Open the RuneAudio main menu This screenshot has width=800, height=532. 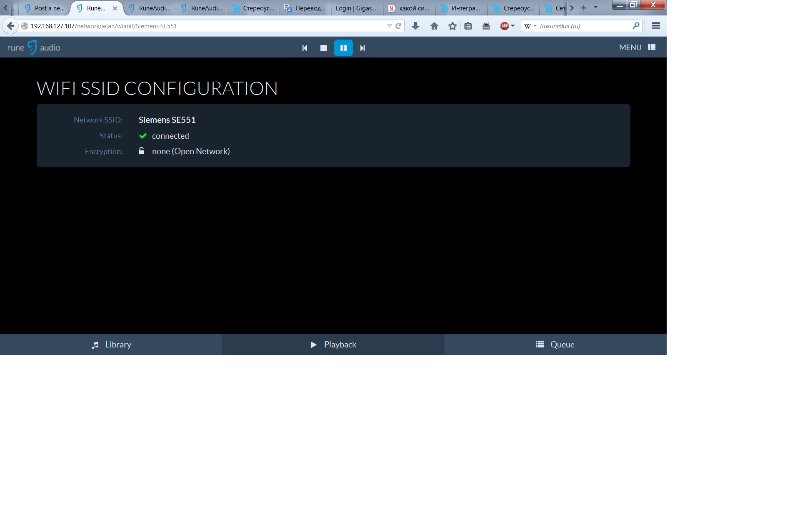(x=637, y=47)
